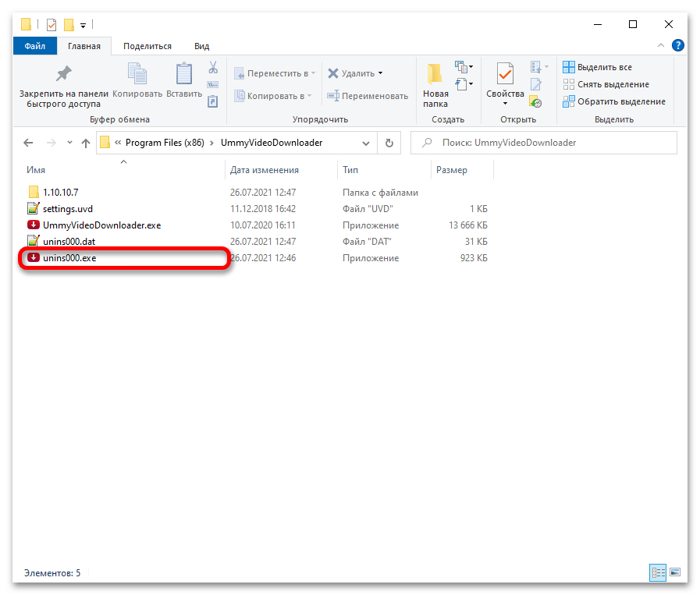Viewport: 700px width, 595px height.
Task: Click the Forward navigation arrow
Action: tap(52, 143)
